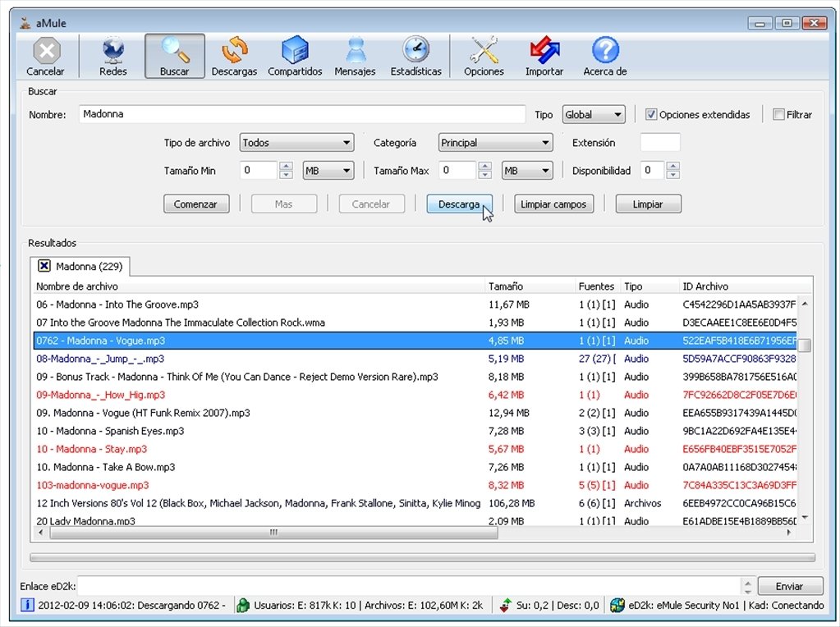Disable the Opciones extendidas checkbox
Image resolution: width=840 pixels, height=627 pixels.
click(x=651, y=115)
